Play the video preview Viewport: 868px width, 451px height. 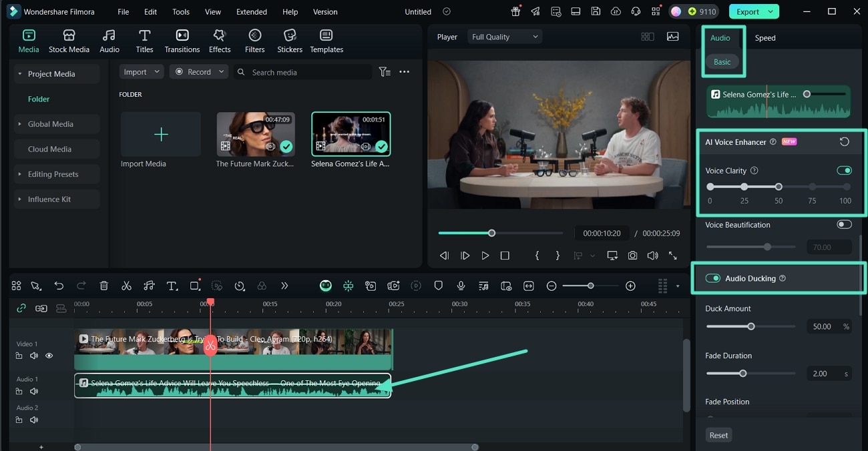[485, 256]
